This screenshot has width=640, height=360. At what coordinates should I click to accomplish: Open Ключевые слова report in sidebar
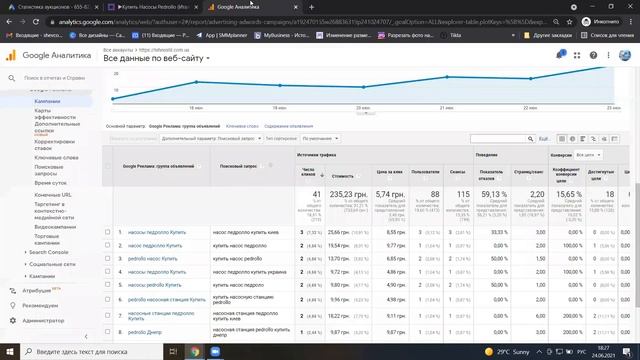click(x=56, y=158)
